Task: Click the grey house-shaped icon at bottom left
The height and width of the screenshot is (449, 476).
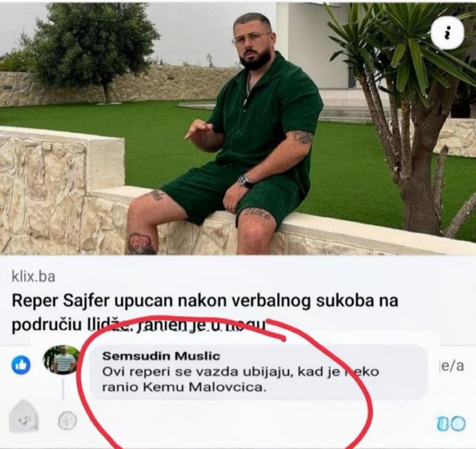Action: [x=24, y=416]
